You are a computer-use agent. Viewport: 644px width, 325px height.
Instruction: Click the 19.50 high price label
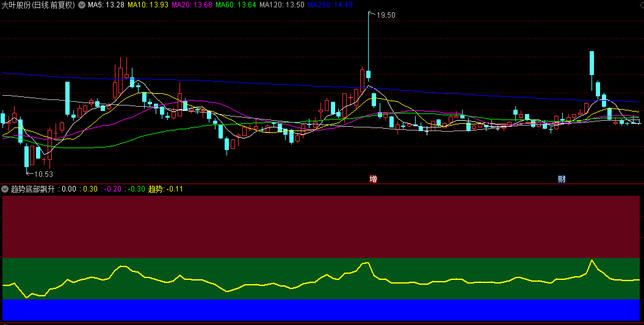[386, 15]
